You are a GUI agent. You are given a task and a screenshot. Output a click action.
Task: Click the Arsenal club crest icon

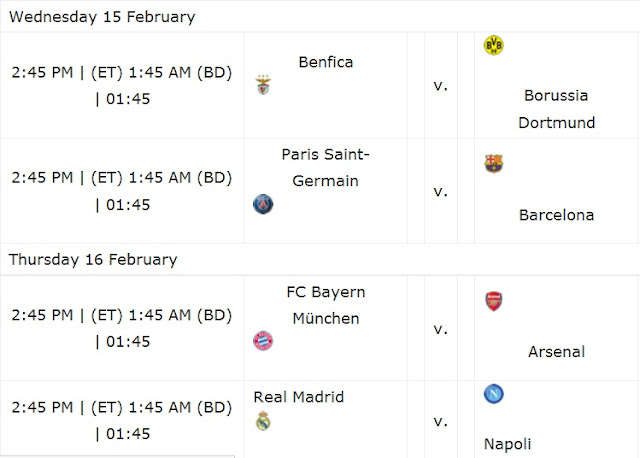pyautogui.click(x=493, y=301)
